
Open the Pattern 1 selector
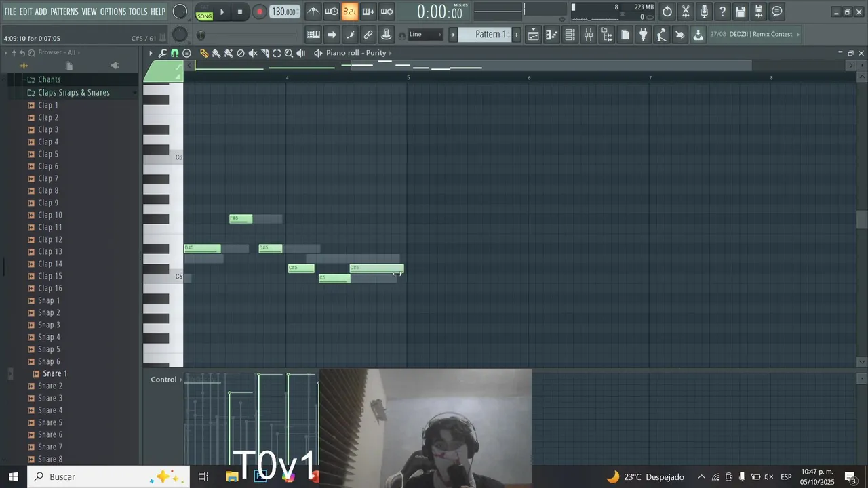[486, 35]
